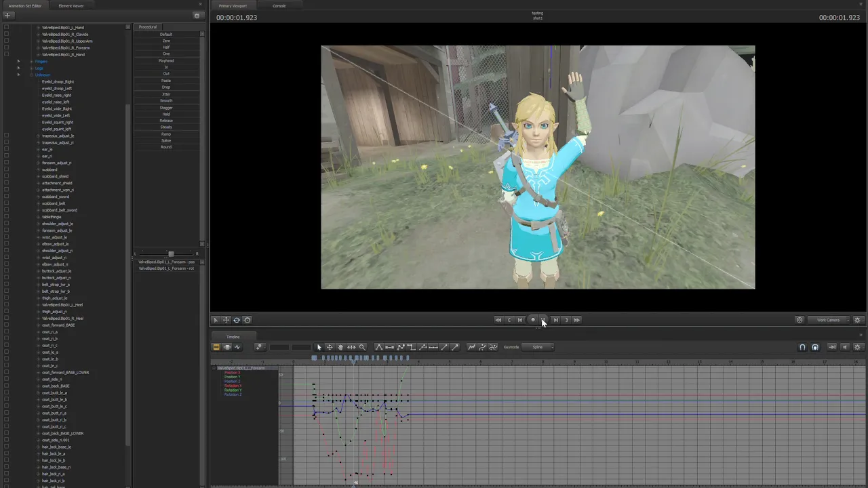Viewport: 868px width, 488px height.
Task: Pick the timeline pan hand tool
Action: click(340, 347)
